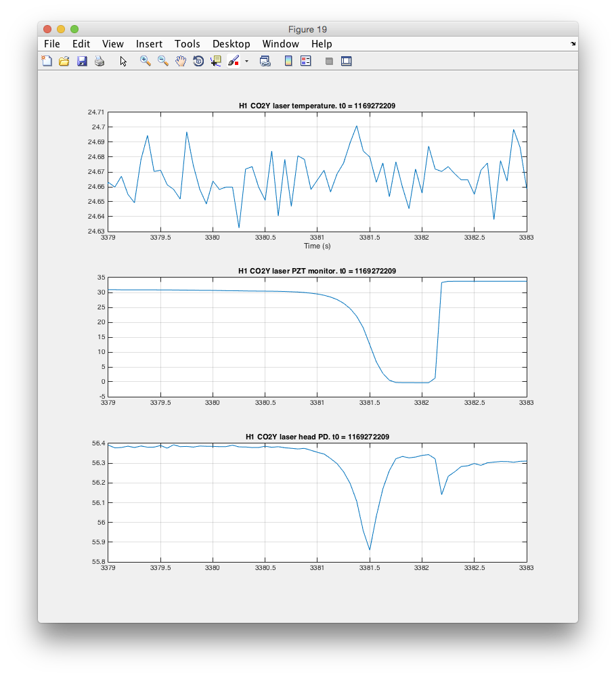The width and height of the screenshot is (616, 677).
Task: Select the Data Cursor tool
Action: (216, 62)
